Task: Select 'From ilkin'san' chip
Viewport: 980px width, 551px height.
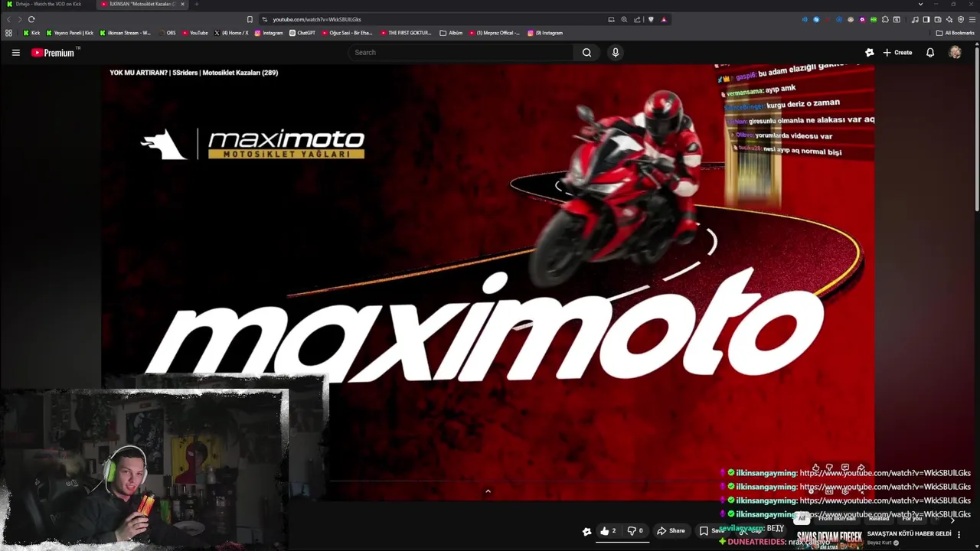Action: click(837, 518)
